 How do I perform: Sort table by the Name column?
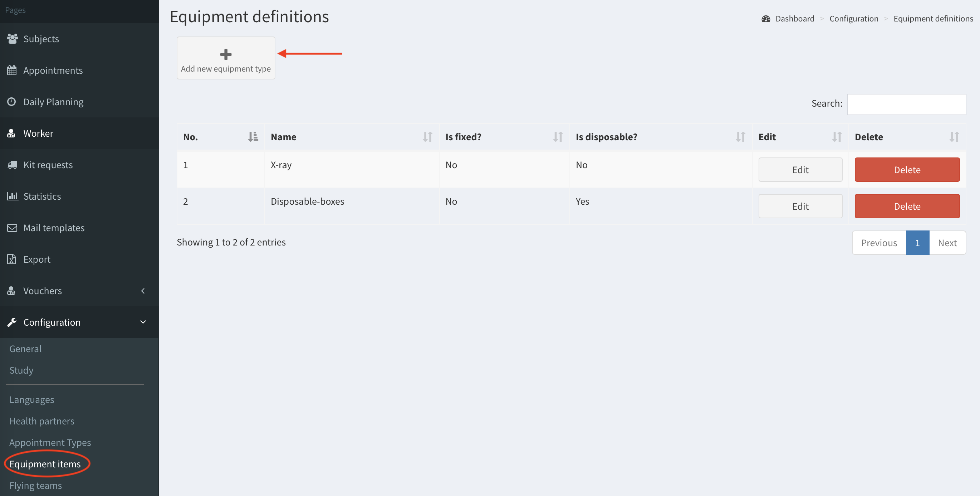tap(428, 137)
